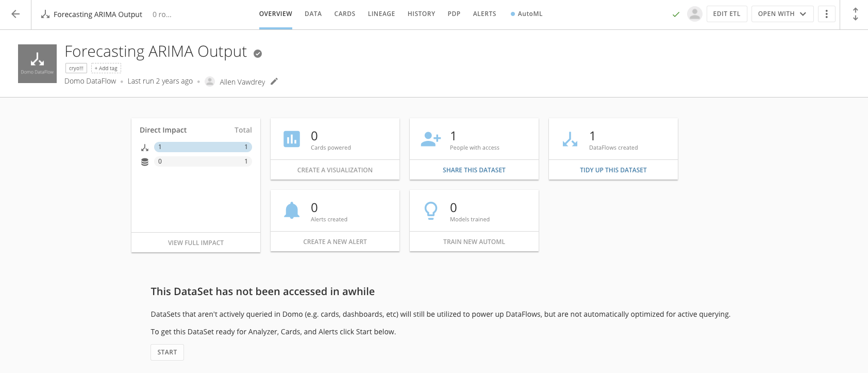Click the DataFlows created merge icon
Screen dimensions: 868x373
(x=570, y=139)
